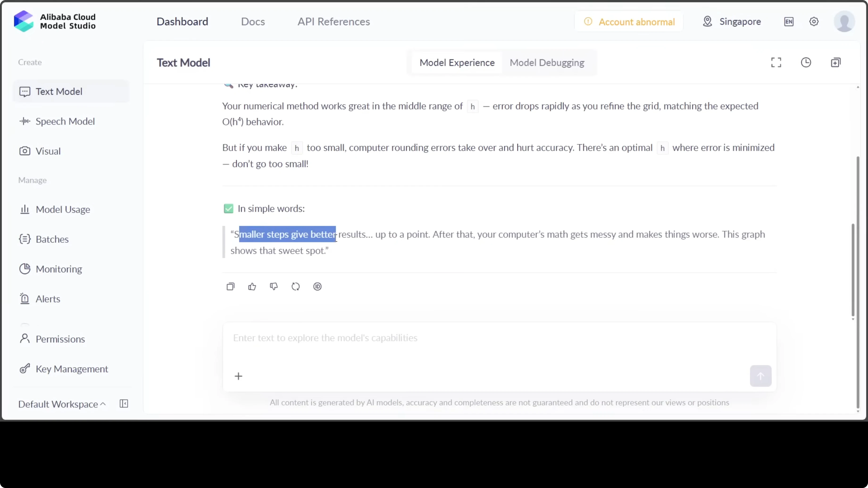
Task: Start a new conversation icon
Action: coord(836,63)
